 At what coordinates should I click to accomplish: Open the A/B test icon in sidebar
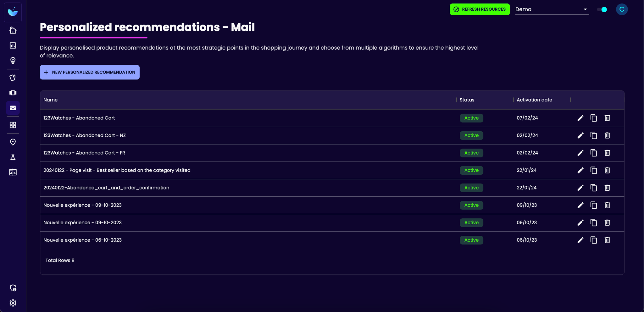(x=13, y=172)
